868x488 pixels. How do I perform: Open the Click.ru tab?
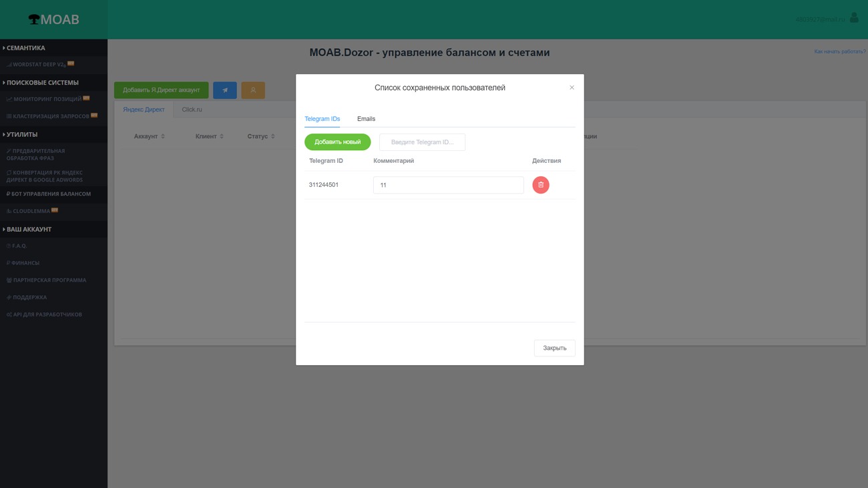[x=192, y=109]
